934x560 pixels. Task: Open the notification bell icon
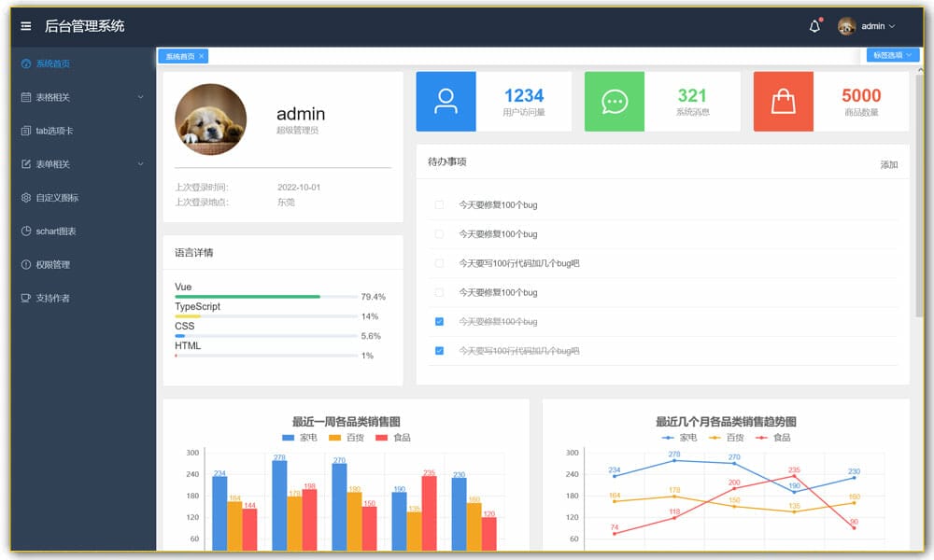pos(814,25)
